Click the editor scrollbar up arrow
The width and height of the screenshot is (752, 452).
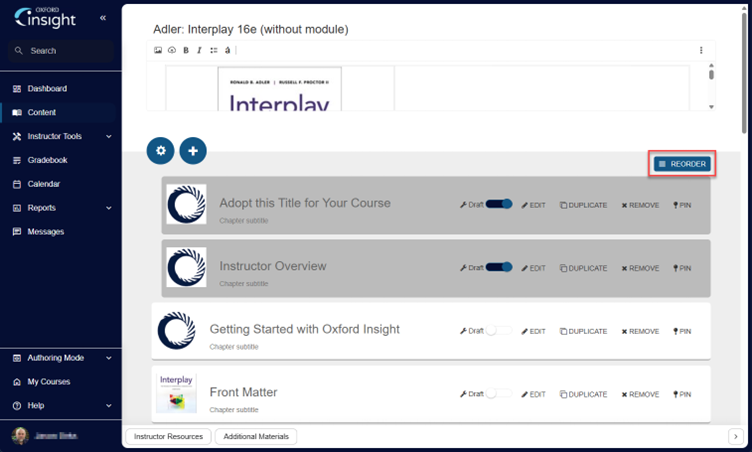711,65
